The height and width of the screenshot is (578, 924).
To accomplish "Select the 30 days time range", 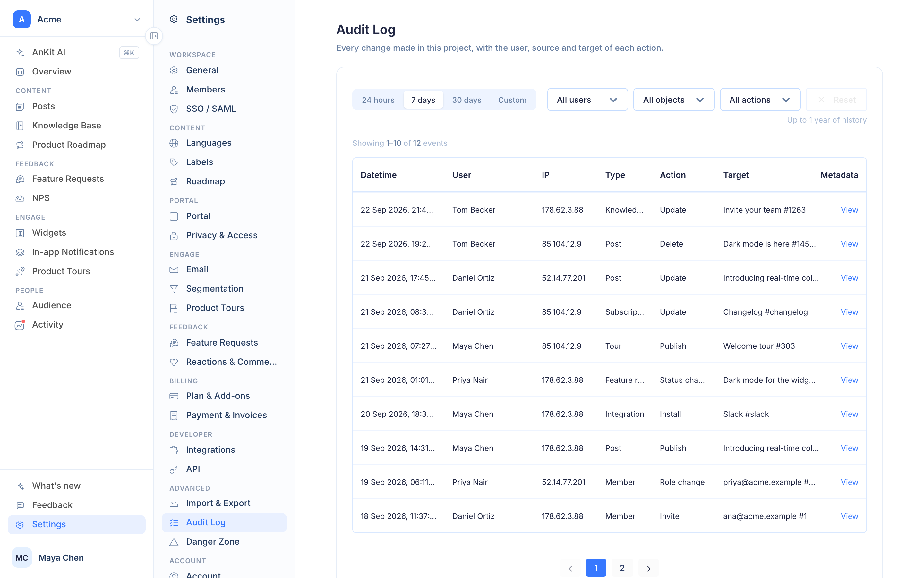I will click(x=466, y=100).
